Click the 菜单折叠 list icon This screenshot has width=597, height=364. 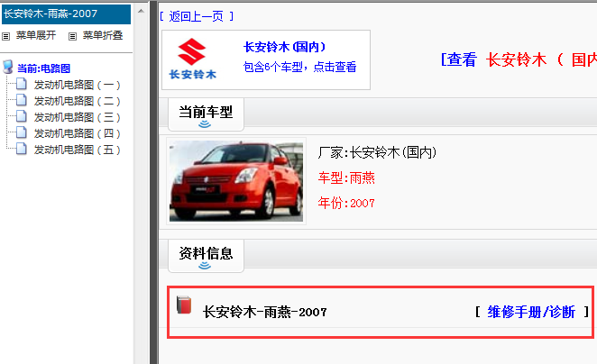click(x=72, y=37)
